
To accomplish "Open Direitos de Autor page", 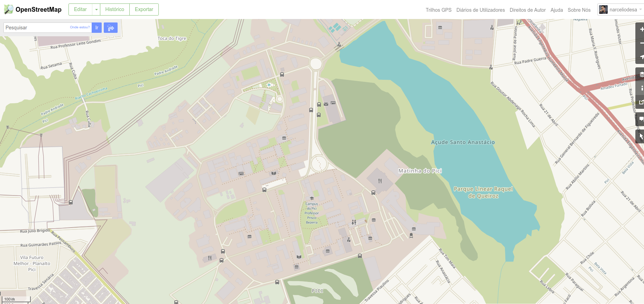I will tap(527, 10).
